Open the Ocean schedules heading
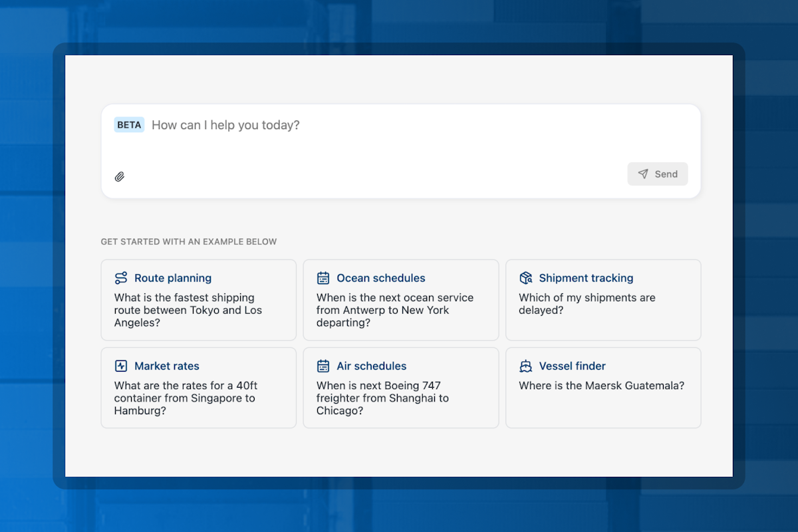 click(381, 278)
